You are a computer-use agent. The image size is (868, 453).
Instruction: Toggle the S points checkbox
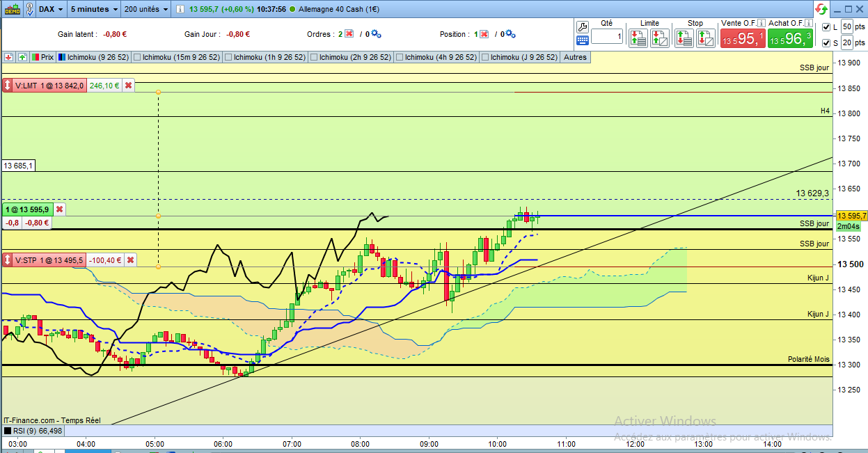pos(826,43)
